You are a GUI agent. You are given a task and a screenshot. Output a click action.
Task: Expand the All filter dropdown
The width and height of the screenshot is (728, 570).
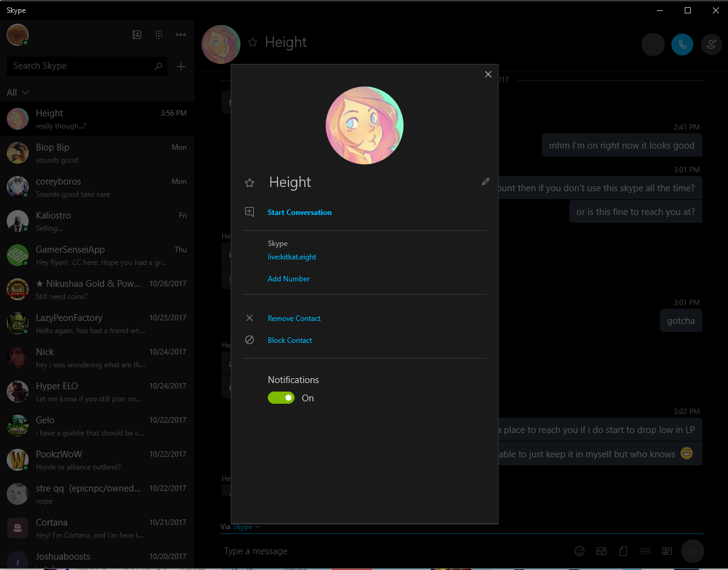(18, 93)
